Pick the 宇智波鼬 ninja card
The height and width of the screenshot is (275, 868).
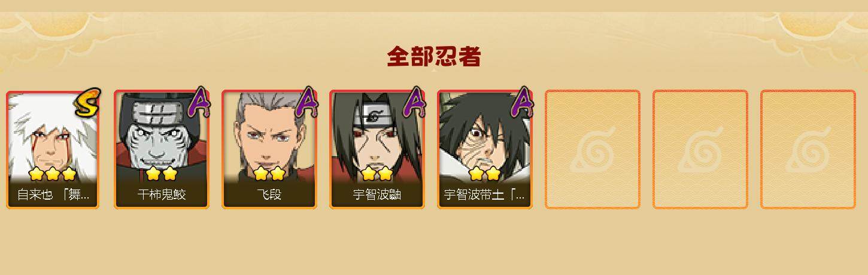click(377, 149)
